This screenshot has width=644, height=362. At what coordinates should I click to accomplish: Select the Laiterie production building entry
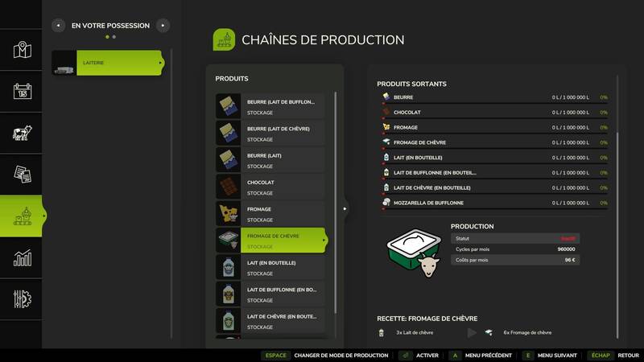coord(108,63)
